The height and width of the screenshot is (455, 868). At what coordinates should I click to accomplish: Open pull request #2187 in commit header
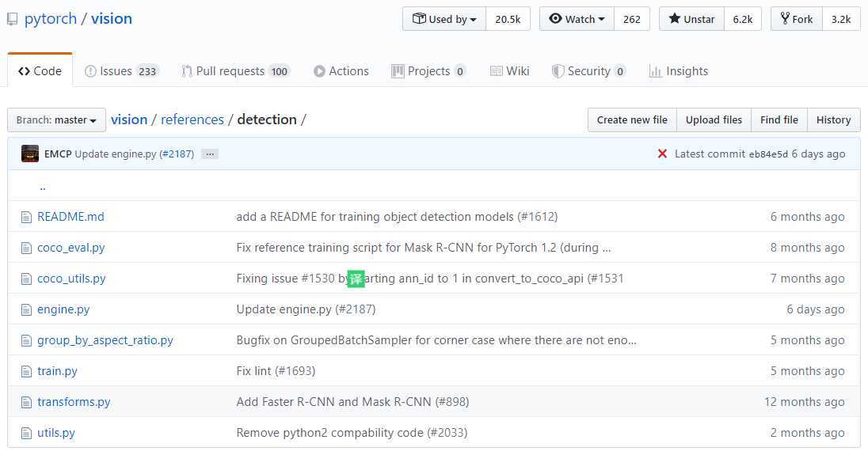177,154
